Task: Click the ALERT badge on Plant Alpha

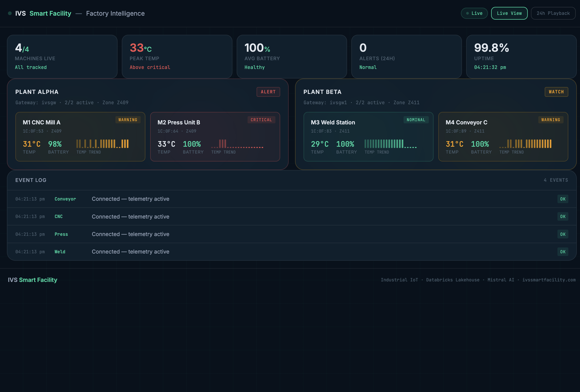Action: point(268,92)
